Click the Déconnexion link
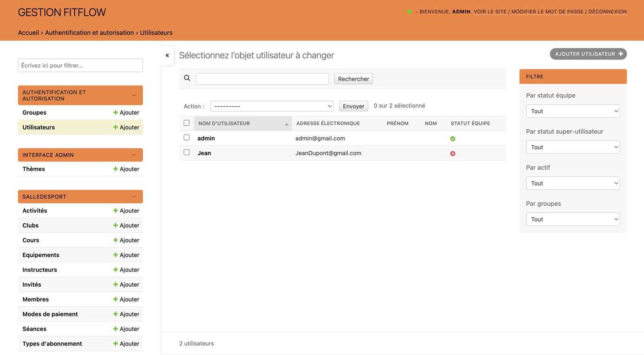 click(x=607, y=12)
